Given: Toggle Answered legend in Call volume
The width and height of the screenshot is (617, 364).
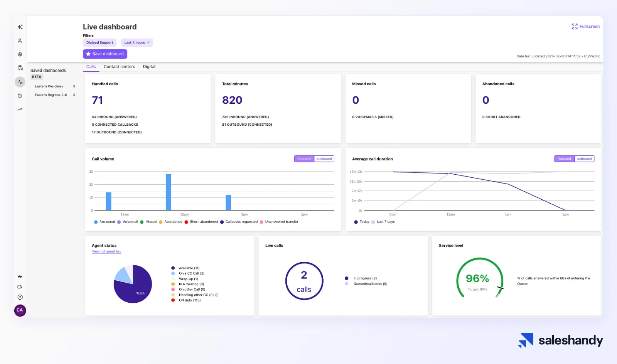Looking at the screenshot, I should click(105, 222).
